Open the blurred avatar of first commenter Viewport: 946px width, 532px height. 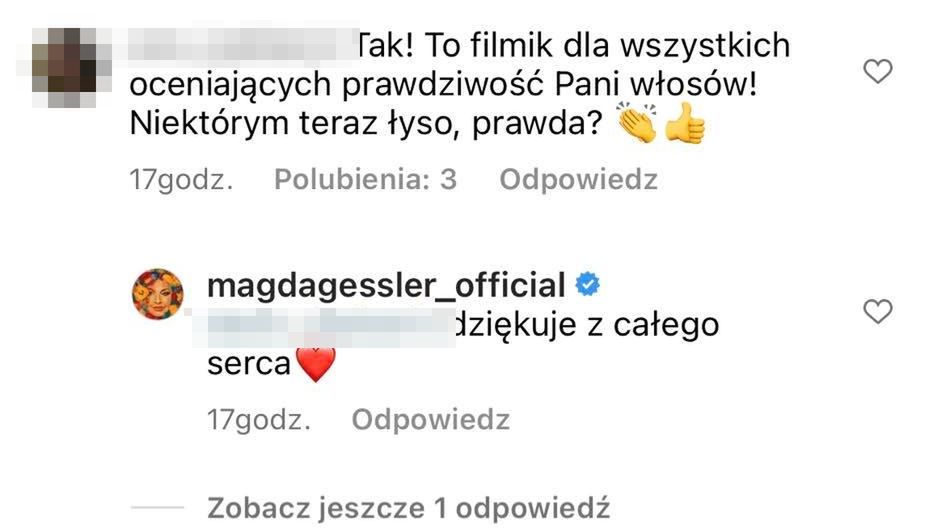click(64, 67)
